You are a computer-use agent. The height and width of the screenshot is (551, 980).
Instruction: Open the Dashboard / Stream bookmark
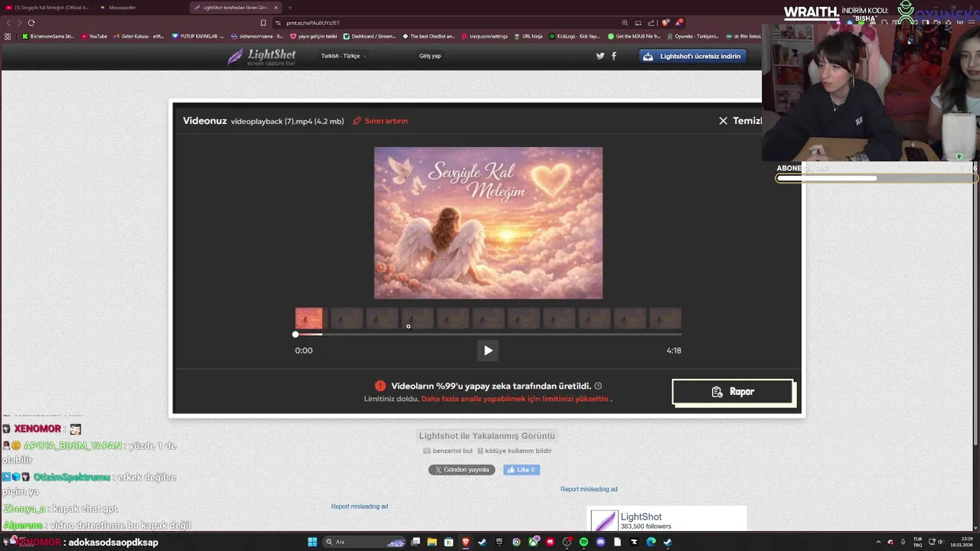click(370, 36)
